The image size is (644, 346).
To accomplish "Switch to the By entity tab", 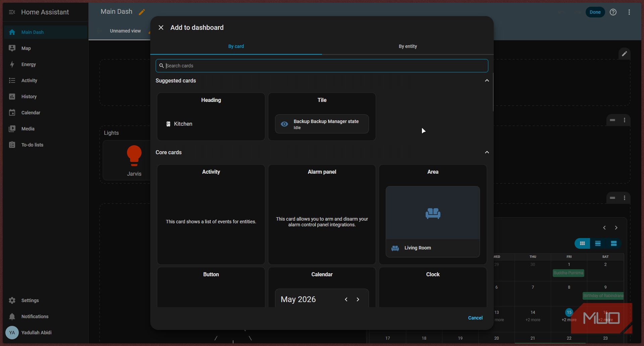I will pos(408,46).
